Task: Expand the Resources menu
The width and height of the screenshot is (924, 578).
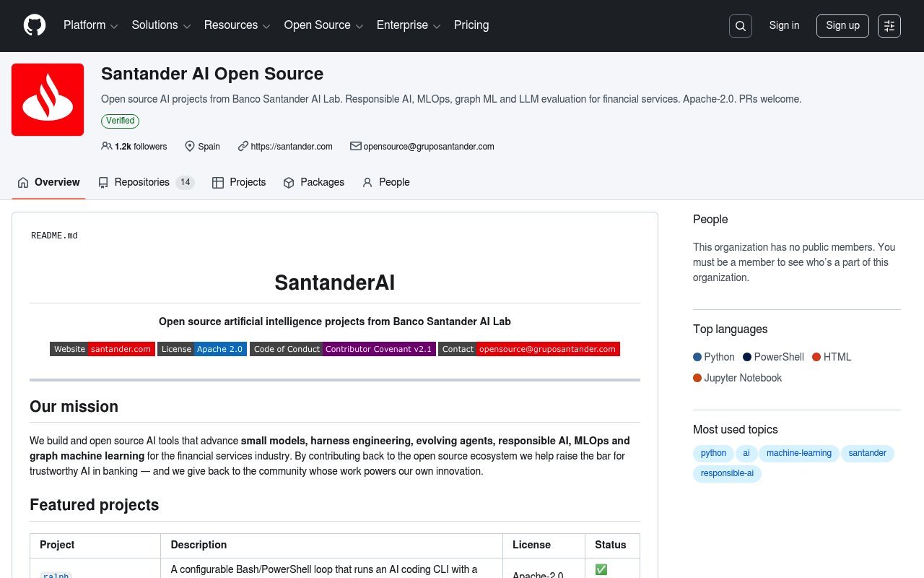Action: pyautogui.click(x=237, y=25)
